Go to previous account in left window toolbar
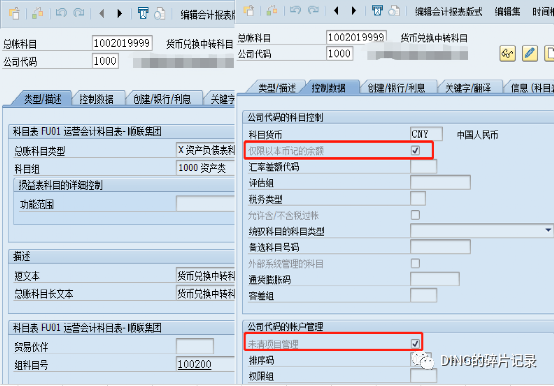This screenshot has width=554, height=386. coord(102,14)
